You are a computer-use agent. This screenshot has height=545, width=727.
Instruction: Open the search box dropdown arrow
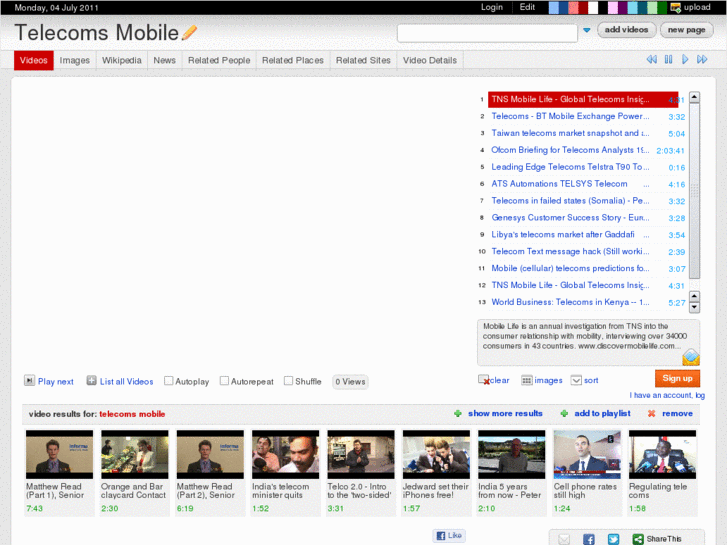point(587,31)
